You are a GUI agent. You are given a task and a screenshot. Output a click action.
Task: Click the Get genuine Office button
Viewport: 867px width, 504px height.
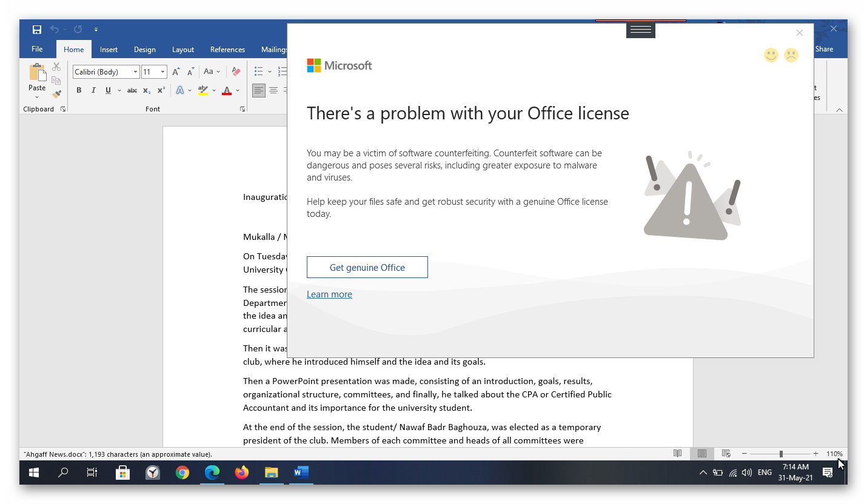(x=367, y=267)
